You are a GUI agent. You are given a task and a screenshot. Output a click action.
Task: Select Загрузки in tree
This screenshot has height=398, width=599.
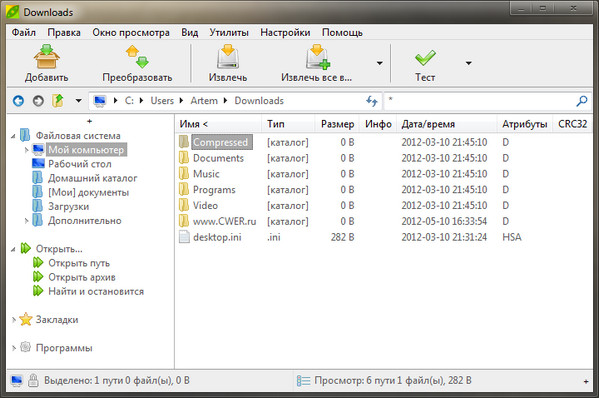coord(68,206)
